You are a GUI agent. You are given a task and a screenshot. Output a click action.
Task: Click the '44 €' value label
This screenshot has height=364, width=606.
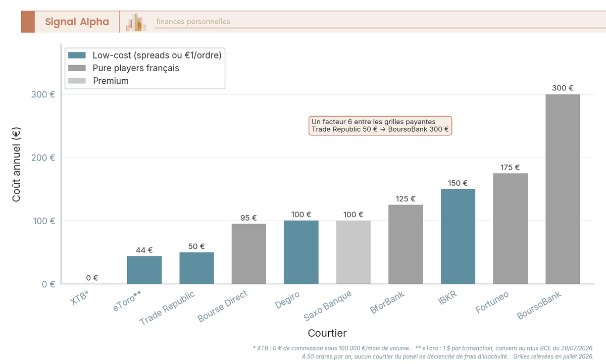pos(144,250)
